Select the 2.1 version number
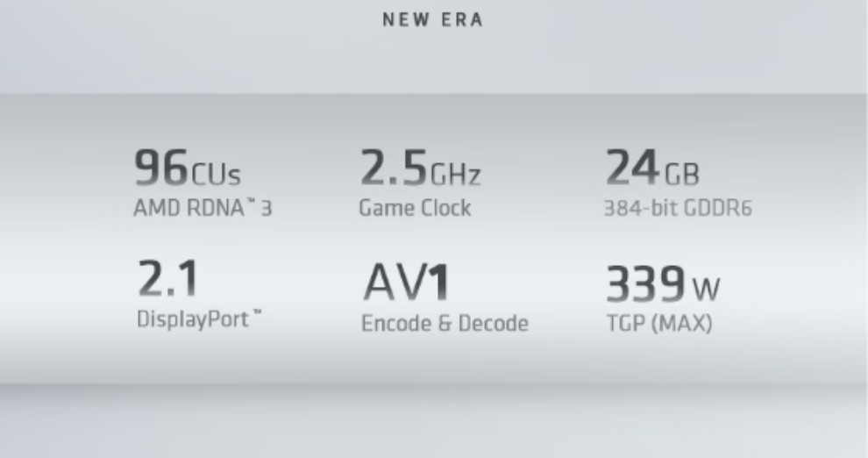 pos(167,279)
